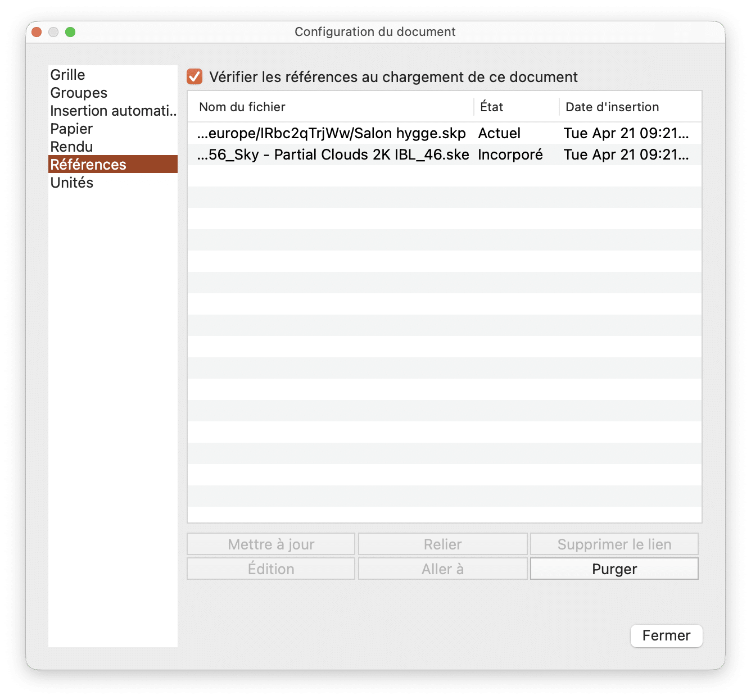Select Grille in the sidebar list
Screen dimensions: 751x700
pyautogui.click(x=67, y=75)
